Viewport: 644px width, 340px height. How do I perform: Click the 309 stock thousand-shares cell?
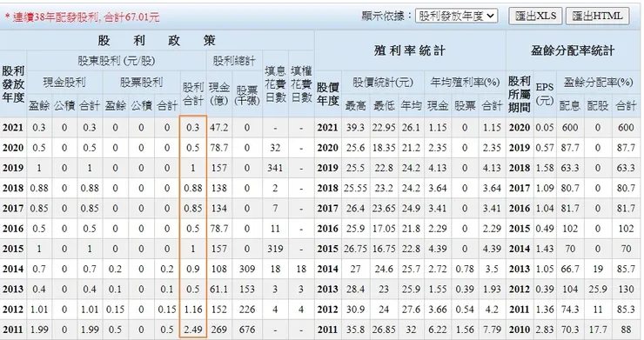(247, 269)
